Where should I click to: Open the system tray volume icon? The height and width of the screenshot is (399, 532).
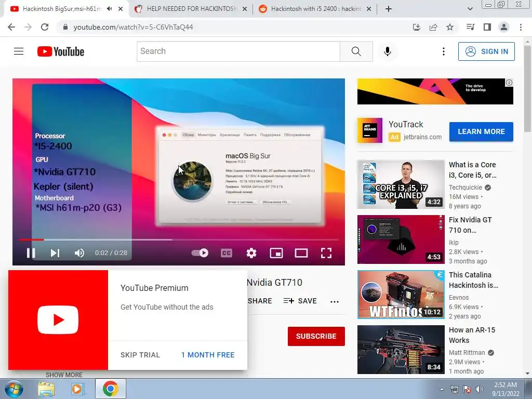click(x=480, y=389)
